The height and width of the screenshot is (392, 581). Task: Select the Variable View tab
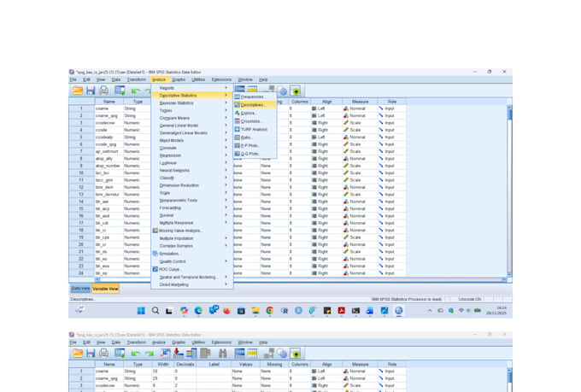point(106,289)
